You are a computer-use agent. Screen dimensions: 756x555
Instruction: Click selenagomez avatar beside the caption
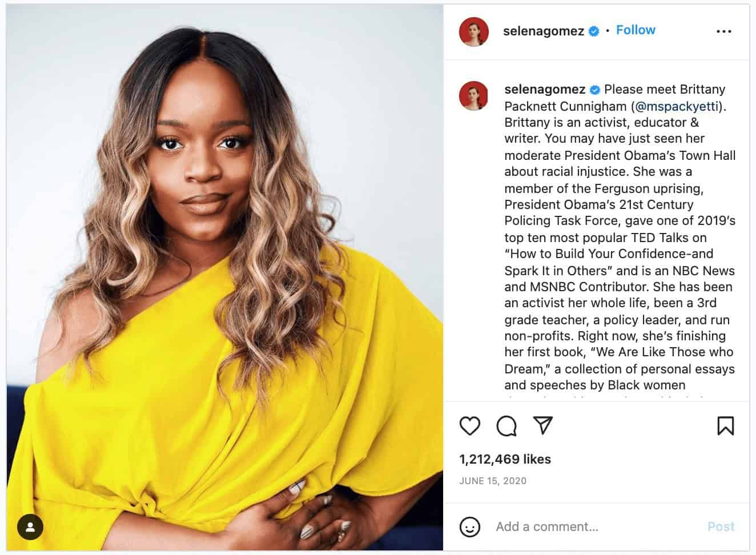point(473,95)
